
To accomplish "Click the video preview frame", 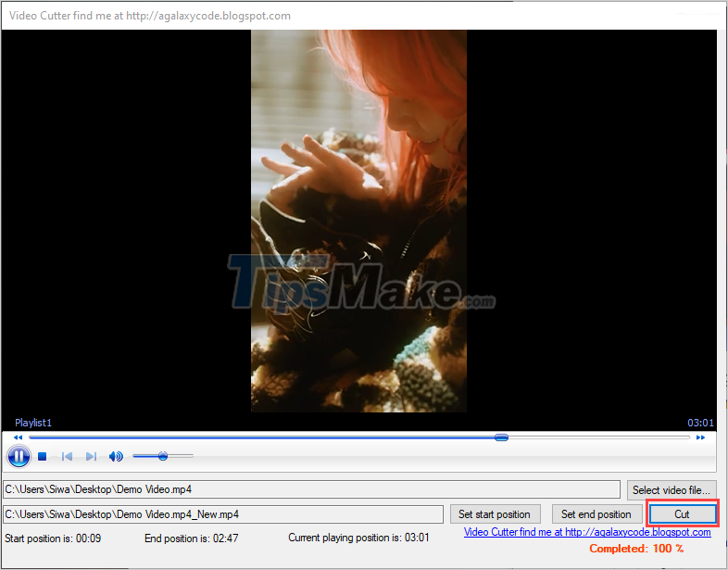I will point(358,222).
